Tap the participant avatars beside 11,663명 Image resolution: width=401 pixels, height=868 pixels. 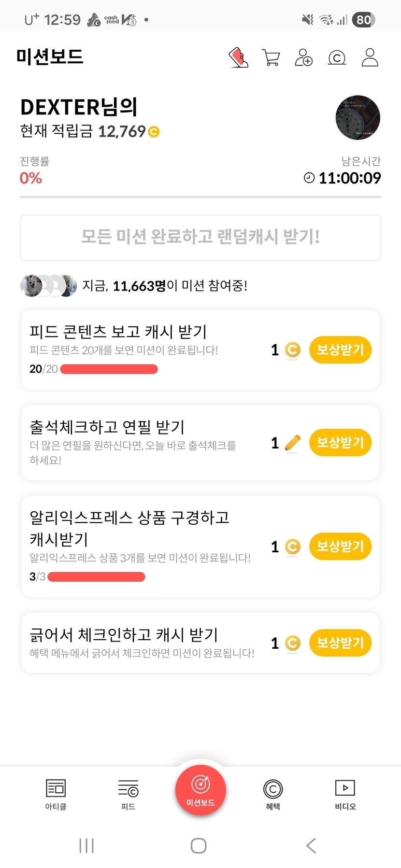(x=48, y=286)
